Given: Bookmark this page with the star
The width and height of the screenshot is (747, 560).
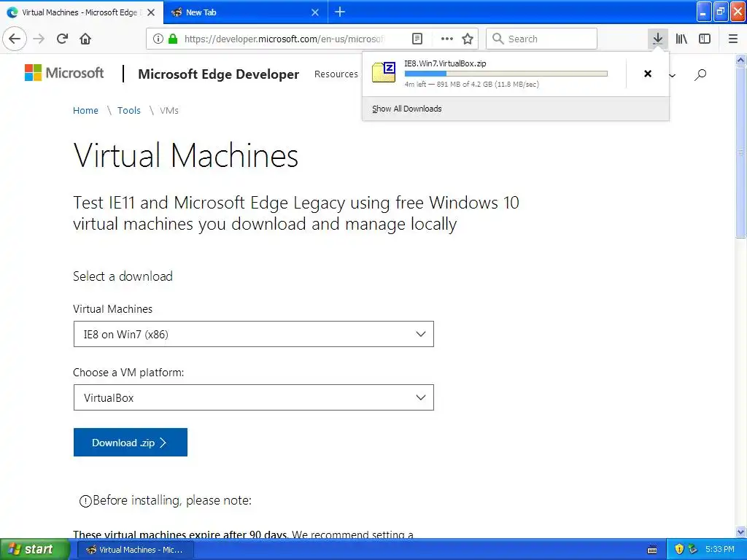Looking at the screenshot, I should point(468,39).
